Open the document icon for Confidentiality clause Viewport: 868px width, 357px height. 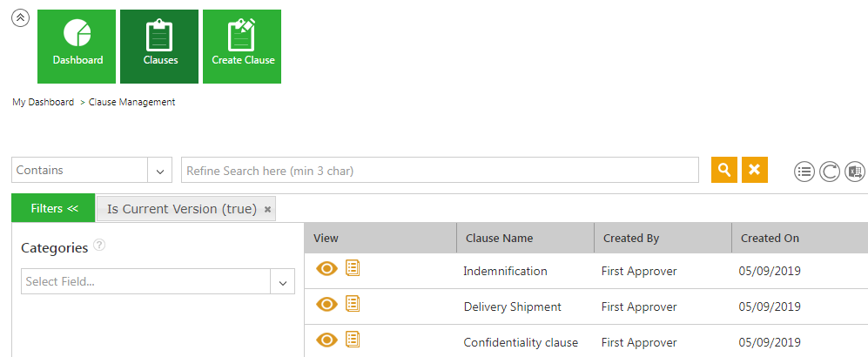click(x=353, y=340)
